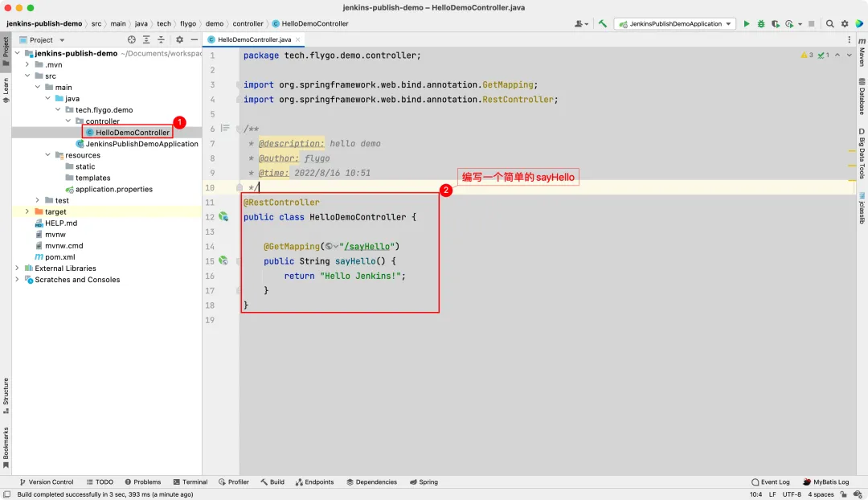The height and width of the screenshot is (500, 868).
Task: Expand the target folder
Action: 27,211
